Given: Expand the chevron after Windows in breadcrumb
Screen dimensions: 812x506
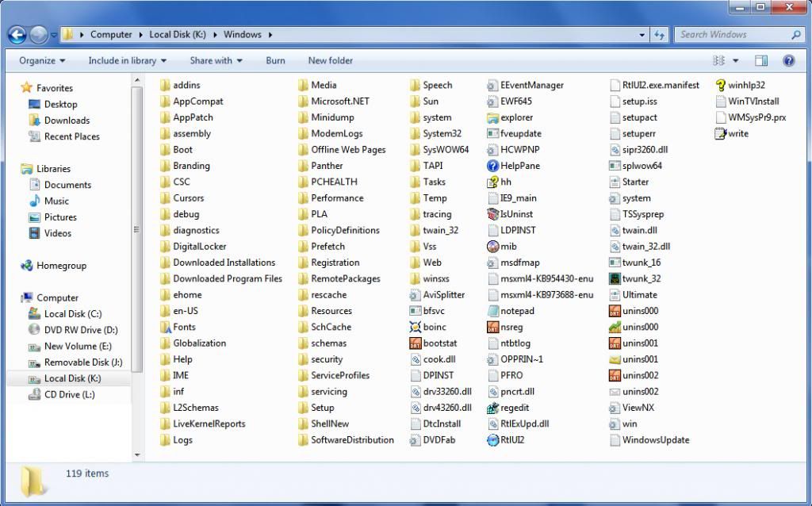Looking at the screenshot, I should click(x=270, y=35).
